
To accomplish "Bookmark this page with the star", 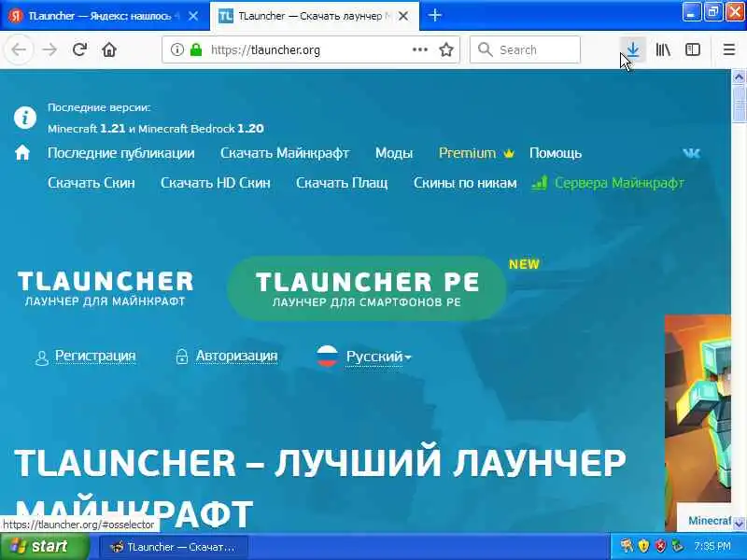I will [446, 49].
